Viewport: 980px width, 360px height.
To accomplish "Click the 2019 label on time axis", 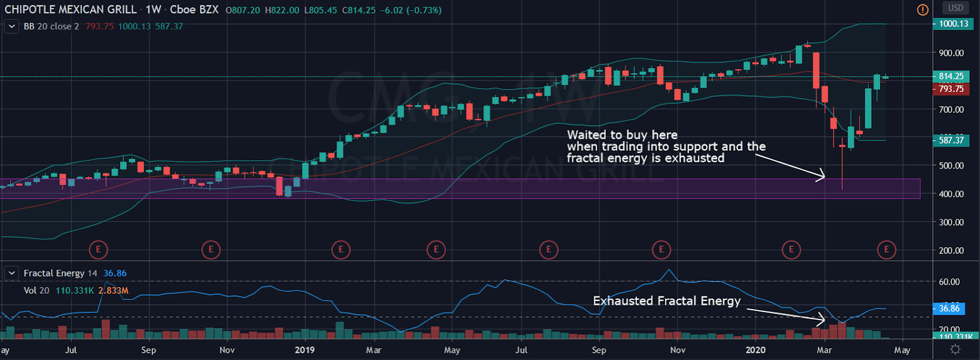I will click(304, 350).
